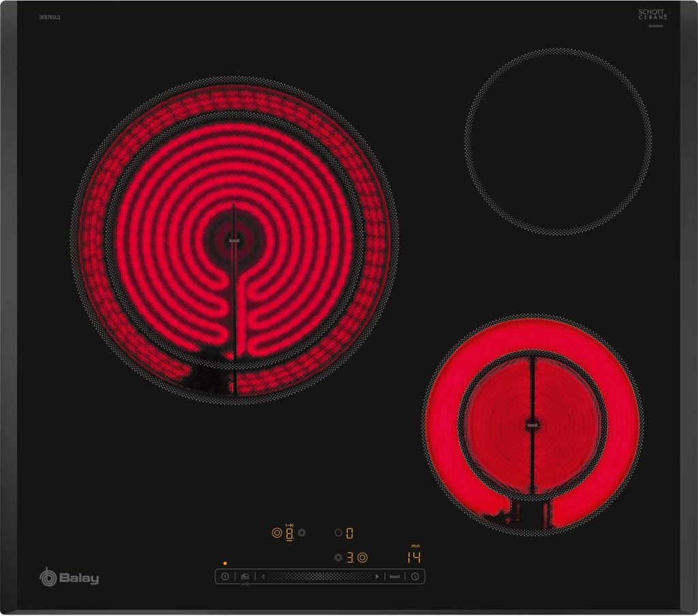Click the Balay brand logo
The height and width of the screenshot is (616, 698).
click(x=69, y=578)
